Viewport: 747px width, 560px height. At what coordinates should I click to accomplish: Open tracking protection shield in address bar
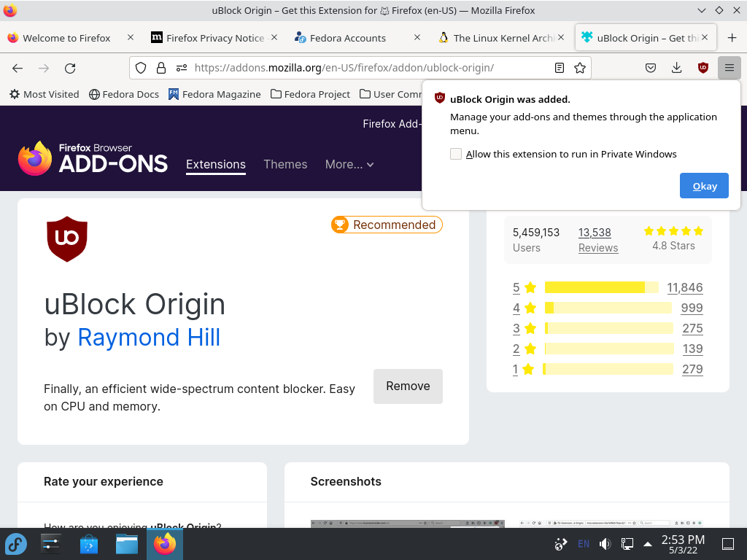coord(141,68)
